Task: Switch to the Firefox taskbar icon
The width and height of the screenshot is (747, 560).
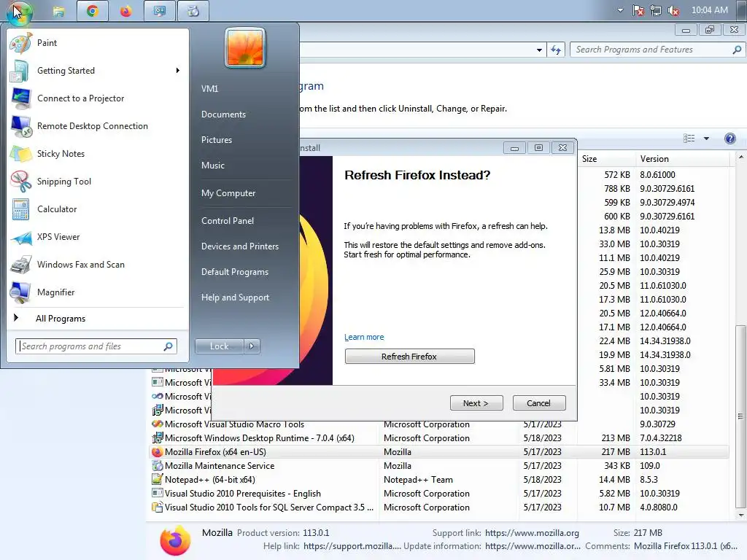Action: pos(125,11)
